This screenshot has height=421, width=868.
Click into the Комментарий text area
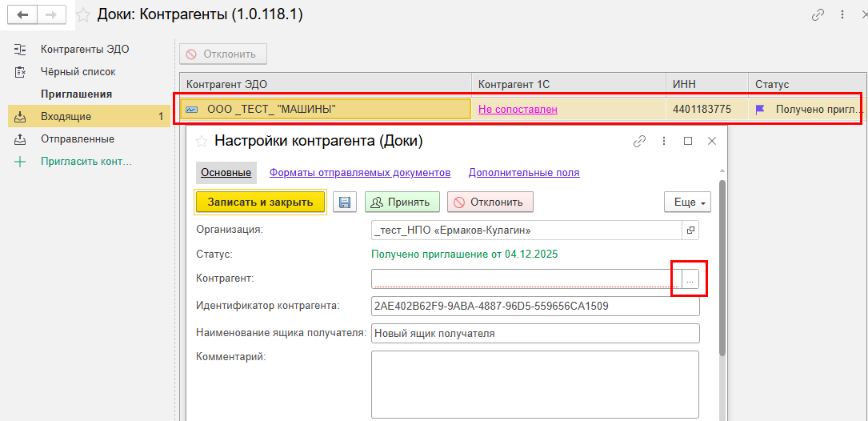[534, 384]
